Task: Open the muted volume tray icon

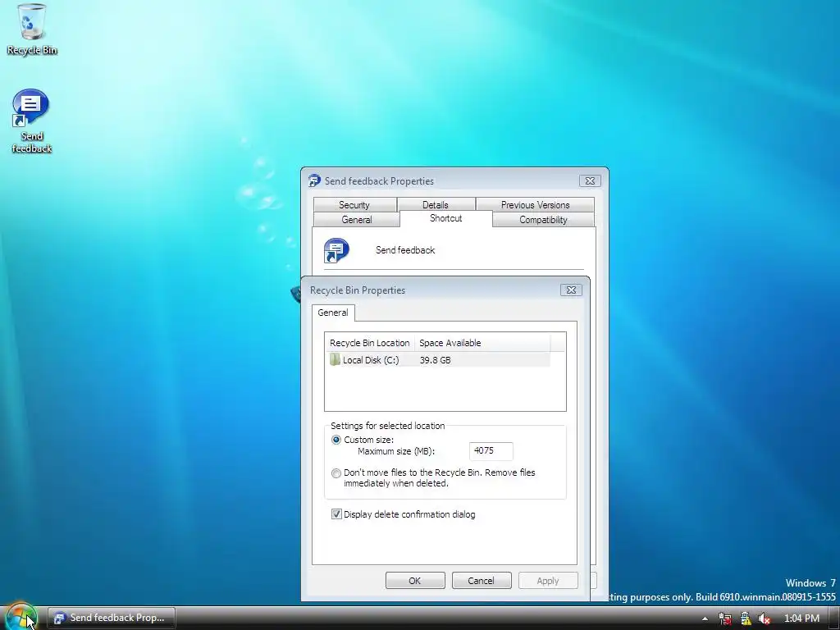Action: click(x=765, y=619)
